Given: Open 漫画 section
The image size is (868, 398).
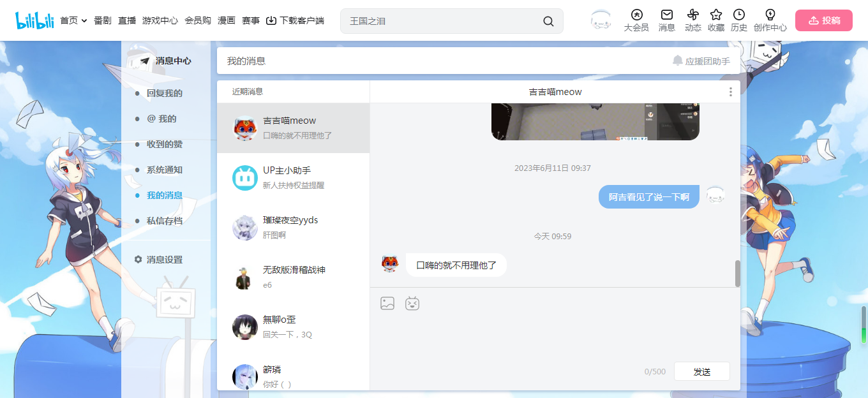Looking at the screenshot, I should click(x=227, y=20).
